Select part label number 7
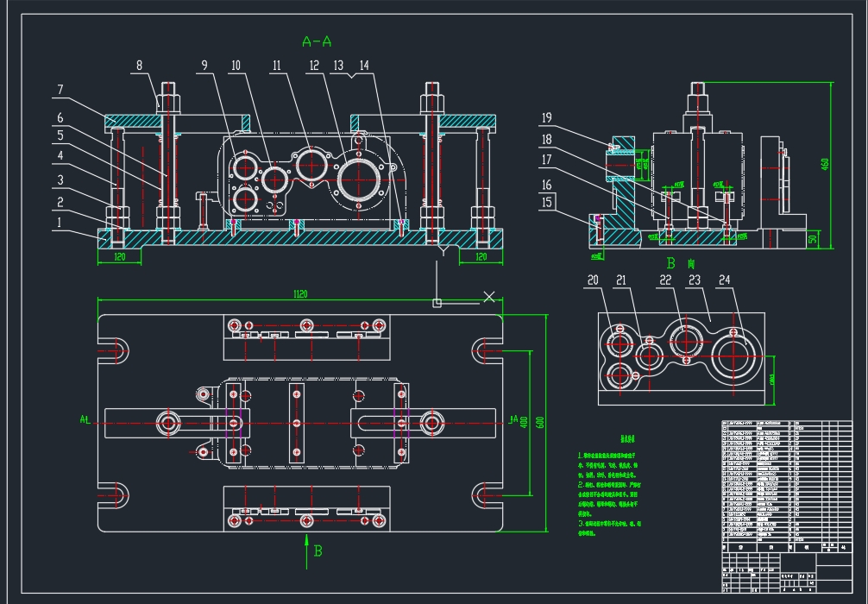This screenshot has height=604, width=868. (x=60, y=90)
